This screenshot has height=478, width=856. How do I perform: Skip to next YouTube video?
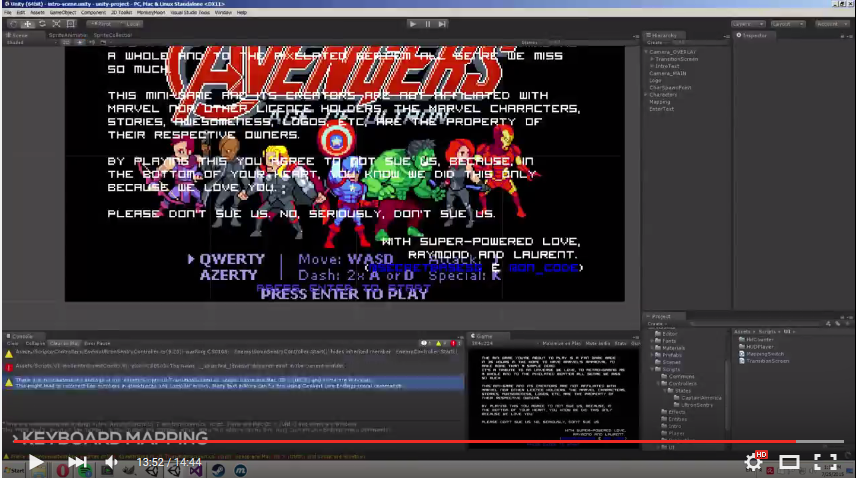tap(77, 462)
